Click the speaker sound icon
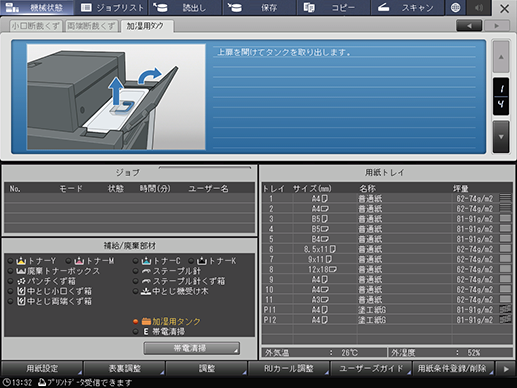The width and height of the screenshot is (517, 388). point(479,7)
